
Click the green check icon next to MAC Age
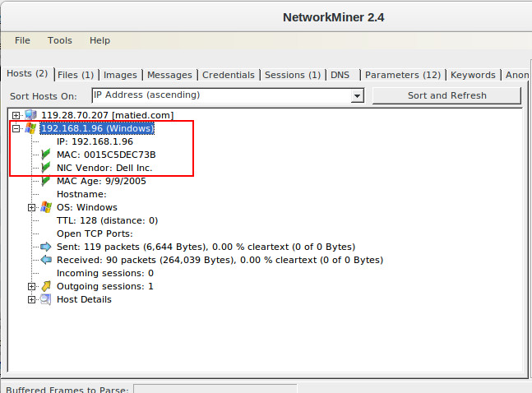point(46,181)
